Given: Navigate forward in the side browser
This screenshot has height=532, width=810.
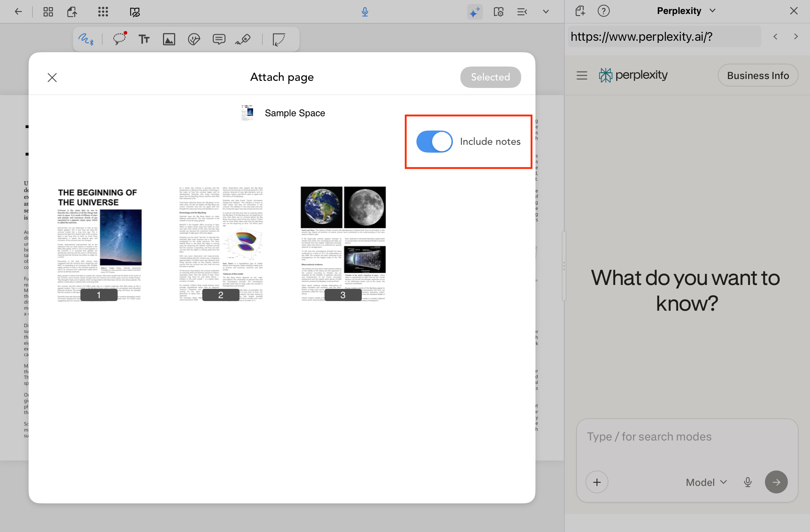Looking at the screenshot, I should 796,36.
